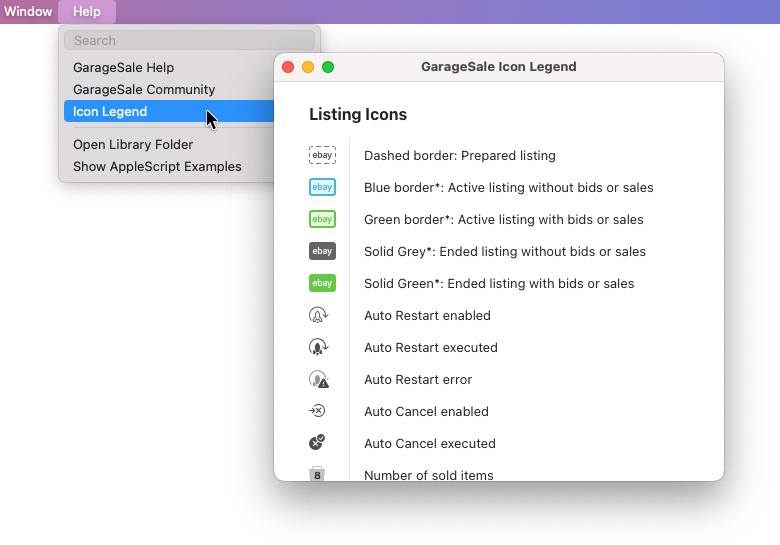The width and height of the screenshot is (780, 545).
Task: Close the open Help menu
Action: tap(87, 12)
